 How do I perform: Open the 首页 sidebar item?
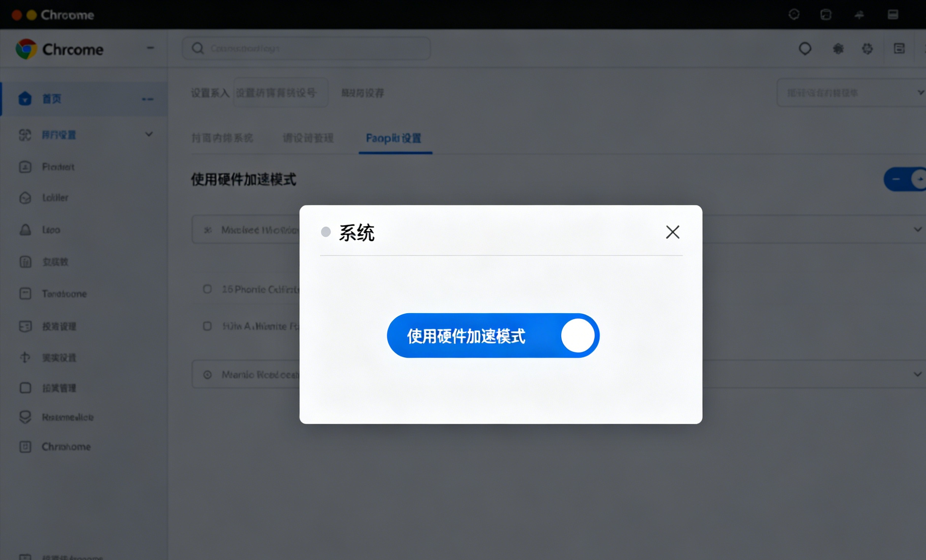point(84,99)
